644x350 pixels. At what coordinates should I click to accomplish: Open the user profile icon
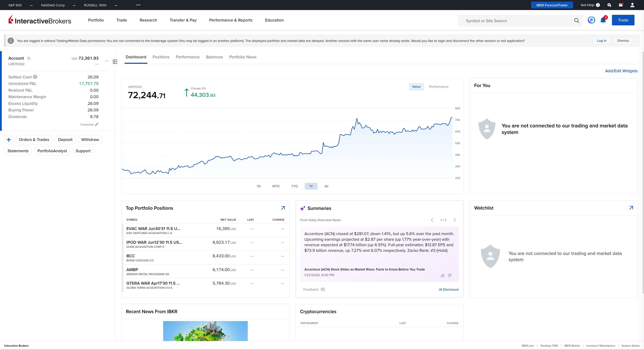[632, 5]
